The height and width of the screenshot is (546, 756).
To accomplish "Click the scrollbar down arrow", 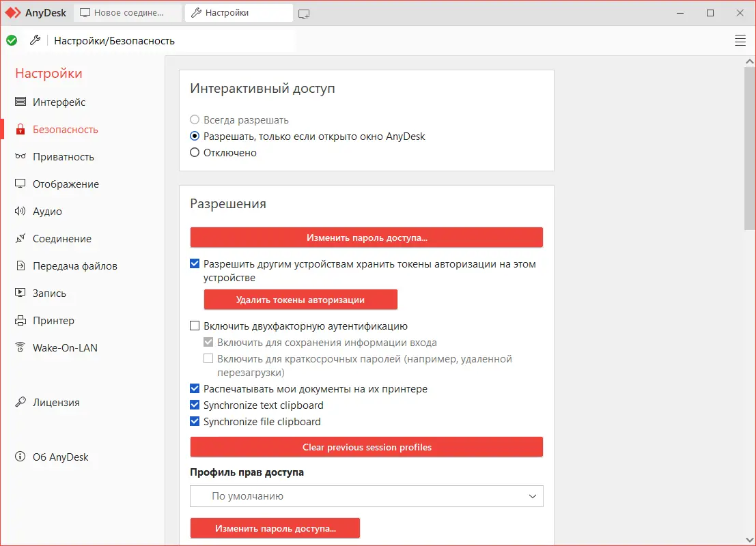I will point(750,541).
